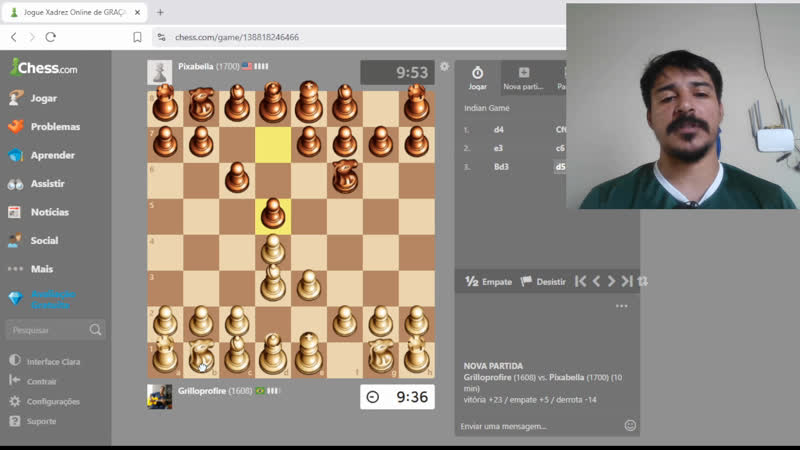Select white pawn on d4
Screen dimensions: 800x450
[273, 252]
